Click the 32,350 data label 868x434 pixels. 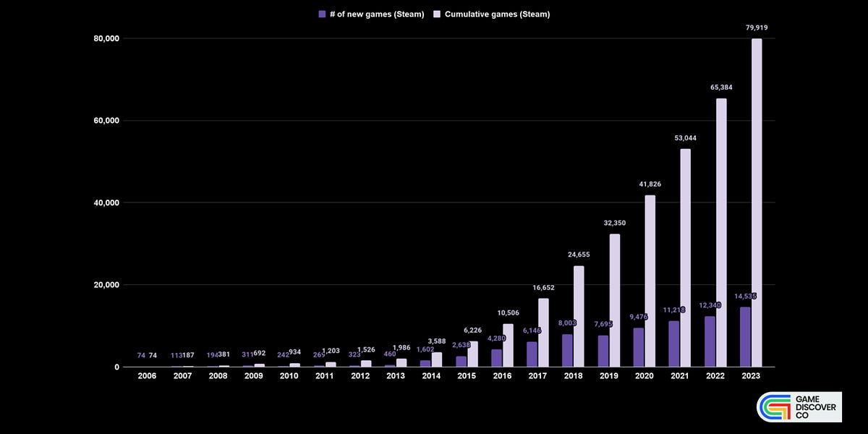(614, 223)
